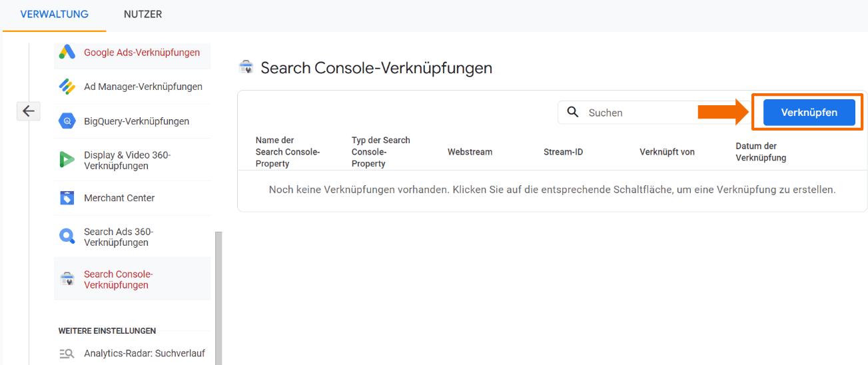Viewport: 868px width, 365px height.
Task: Focus the Suchen search field
Action: click(655, 113)
